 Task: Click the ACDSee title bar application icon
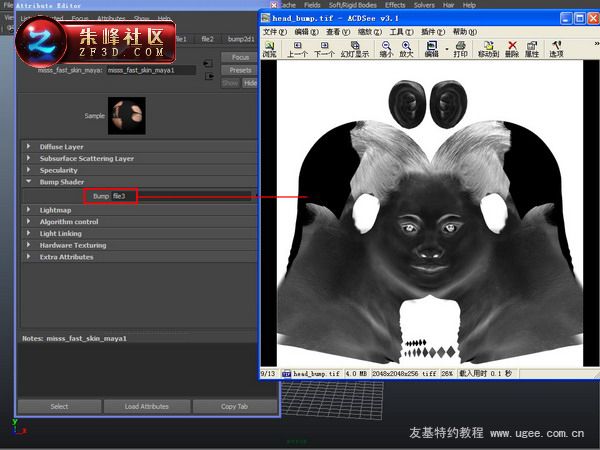click(266, 18)
